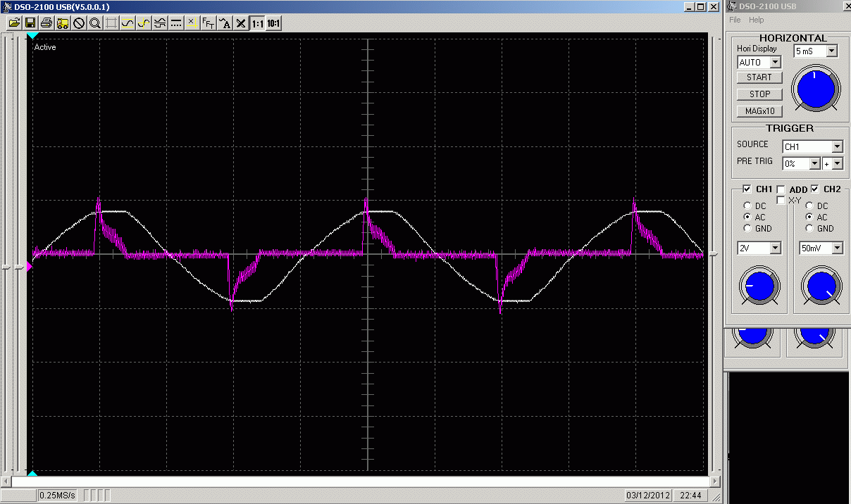Toggle the grid frame icon

pos(111,23)
